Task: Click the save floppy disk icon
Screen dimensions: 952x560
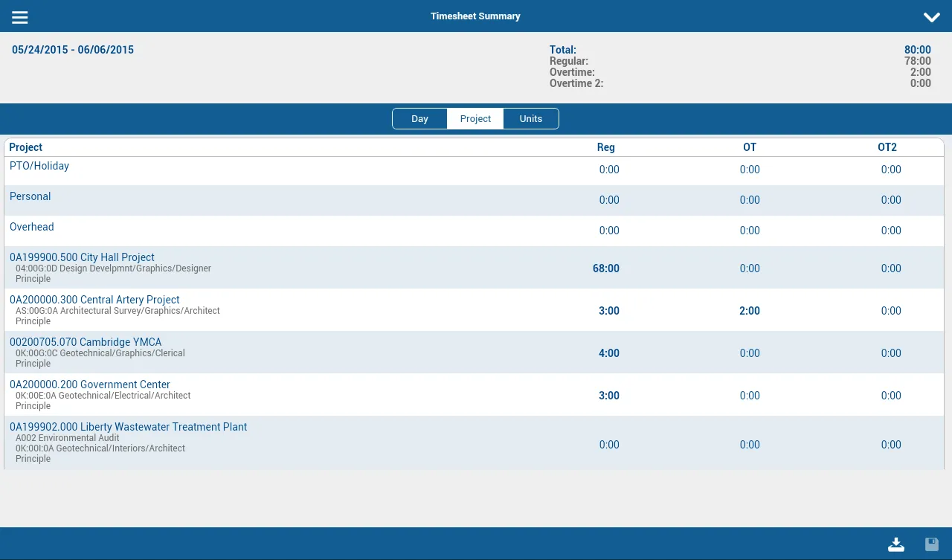Action: pyautogui.click(x=931, y=544)
